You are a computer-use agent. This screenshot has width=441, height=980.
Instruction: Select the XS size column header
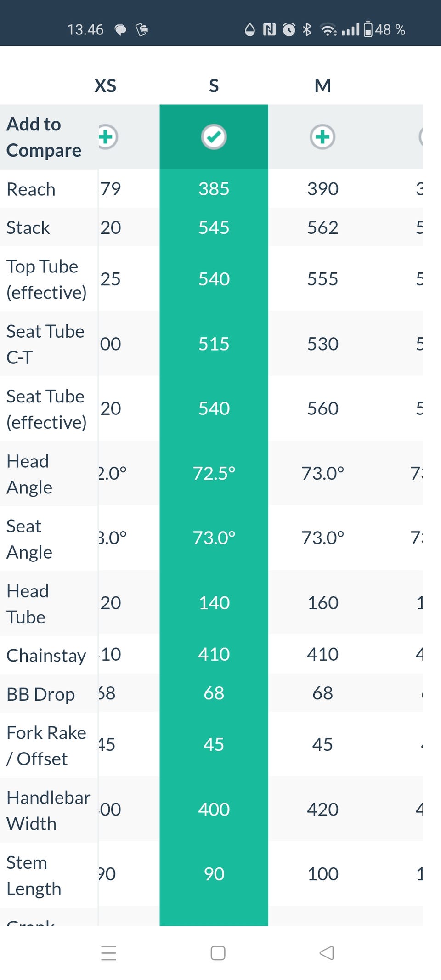tap(105, 86)
